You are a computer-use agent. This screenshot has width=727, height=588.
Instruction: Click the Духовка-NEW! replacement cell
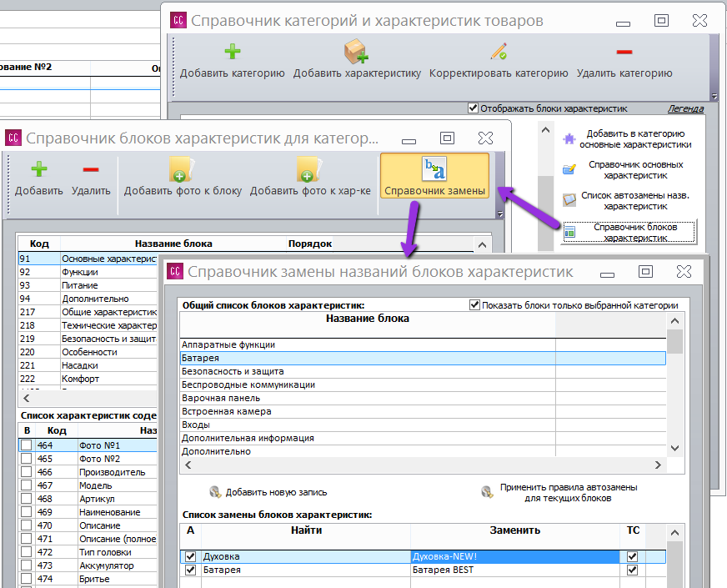click(x=515, y=556)
